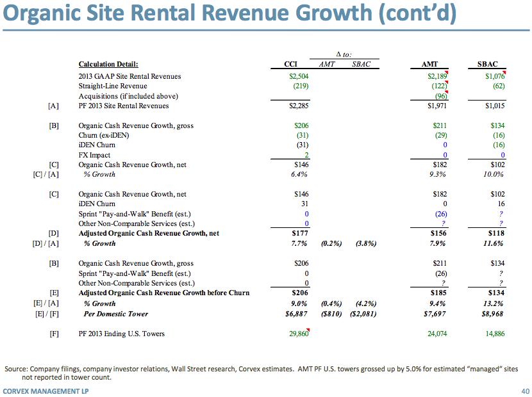The width and height of the screenshot is (532, 397).
Task: Select the '2013 GAAP Site Rental Revenues' row label
Action: coord(129,76)
